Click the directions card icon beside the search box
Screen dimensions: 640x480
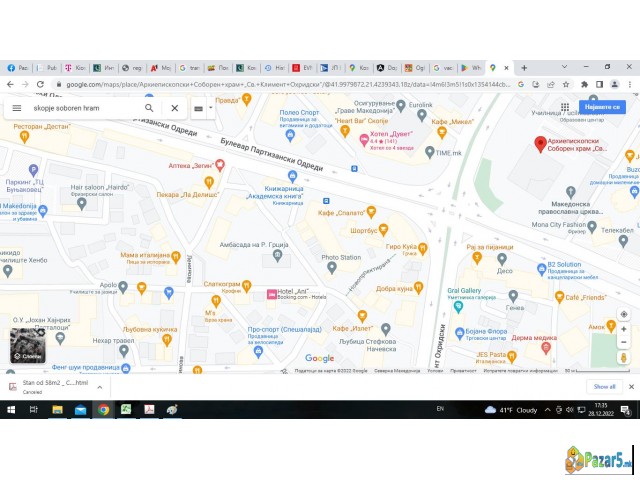198,109
